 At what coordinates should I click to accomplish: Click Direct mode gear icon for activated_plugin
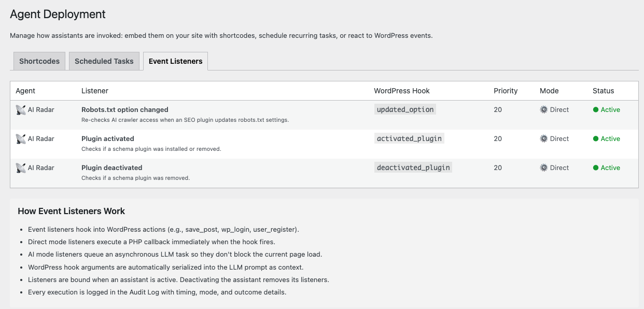point(543,139)
